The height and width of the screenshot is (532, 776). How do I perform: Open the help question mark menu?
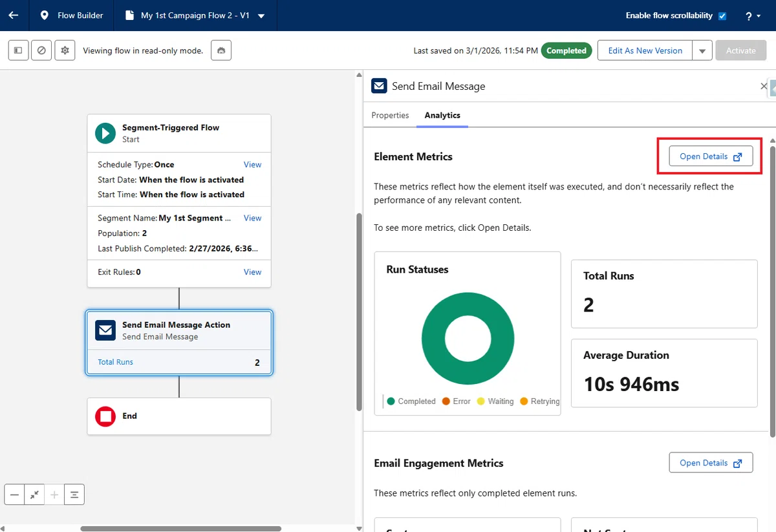coord(753,16)
